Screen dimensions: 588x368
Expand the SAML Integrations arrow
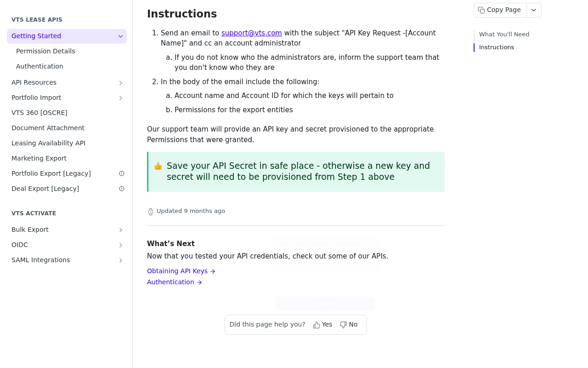(x=121, y=260)
